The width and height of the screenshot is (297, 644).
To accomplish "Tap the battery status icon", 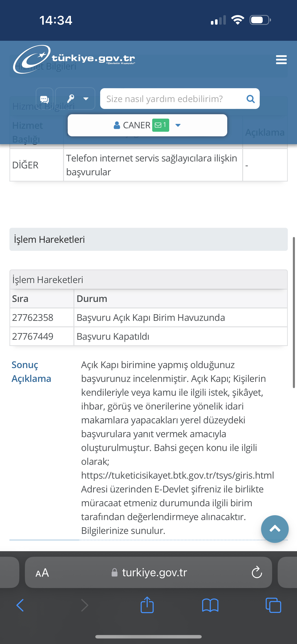I will (x=260, y=20).
